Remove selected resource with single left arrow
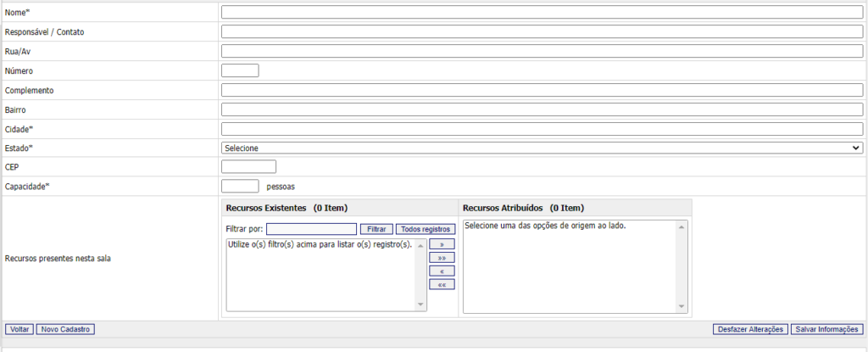This screenshot has width=868, height=352. click(x=442, y=271)
